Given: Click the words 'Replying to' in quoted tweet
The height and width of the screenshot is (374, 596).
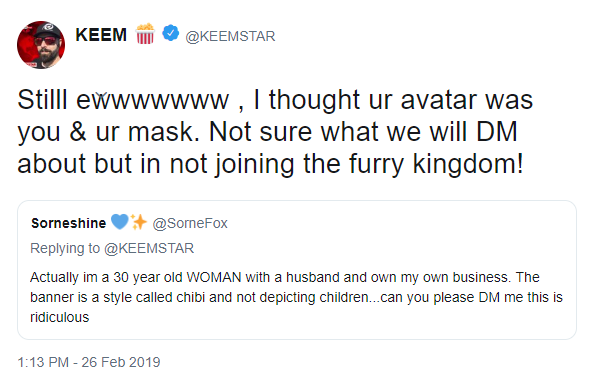Looking at the screenshot, I should point(65,248).
